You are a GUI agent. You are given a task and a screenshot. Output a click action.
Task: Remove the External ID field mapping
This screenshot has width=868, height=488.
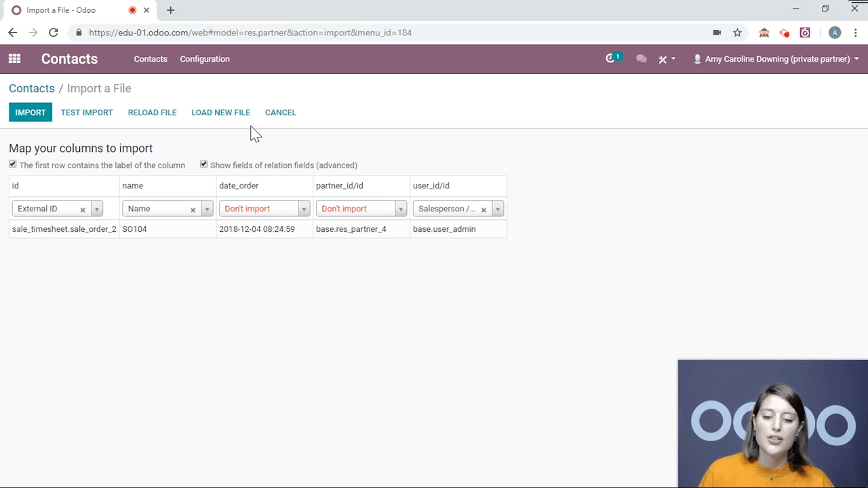tap(83, 209)
